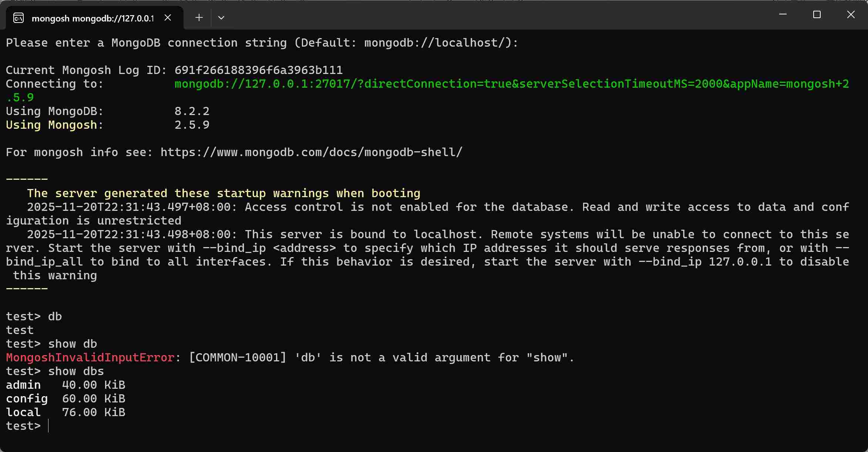Click the terminal cursor after the test> prompt

48,426
